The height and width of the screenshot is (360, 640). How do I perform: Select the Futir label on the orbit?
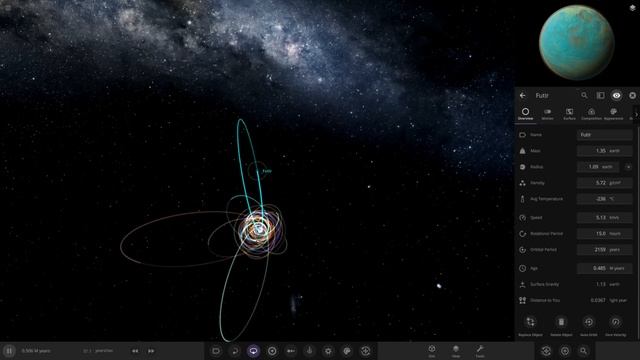pyautogui.click(x=267, y=171)
